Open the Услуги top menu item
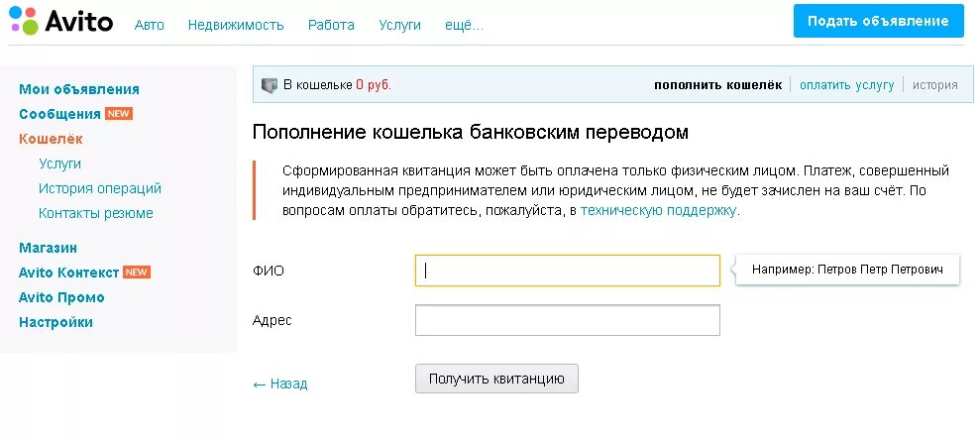 pyautogui.click(x=399, y=25)
